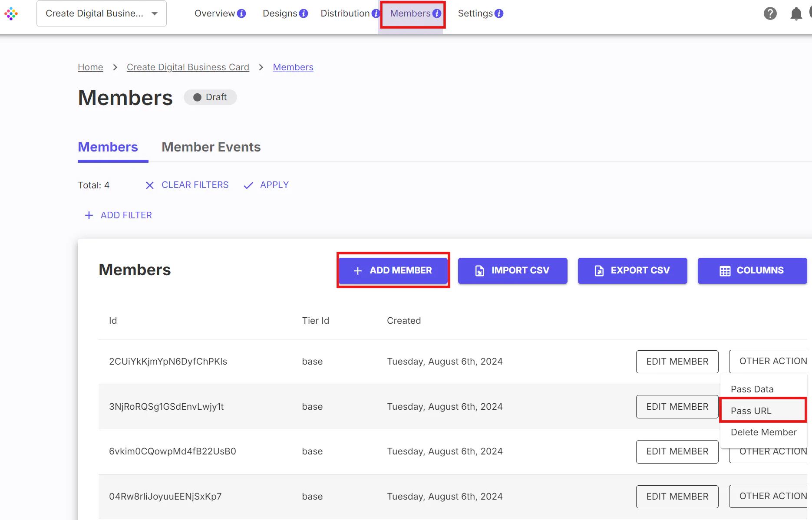Screen dimensions: 812x520
Task: Click the X icon of Clear Filters
Action: (x=150, y=185)
